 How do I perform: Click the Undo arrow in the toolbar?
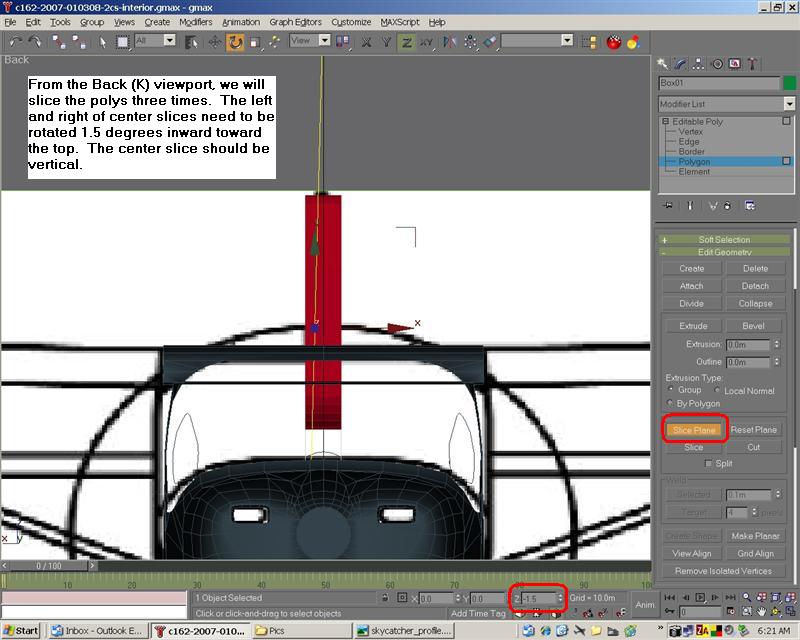pyautogui.click(x=15, y=42)
